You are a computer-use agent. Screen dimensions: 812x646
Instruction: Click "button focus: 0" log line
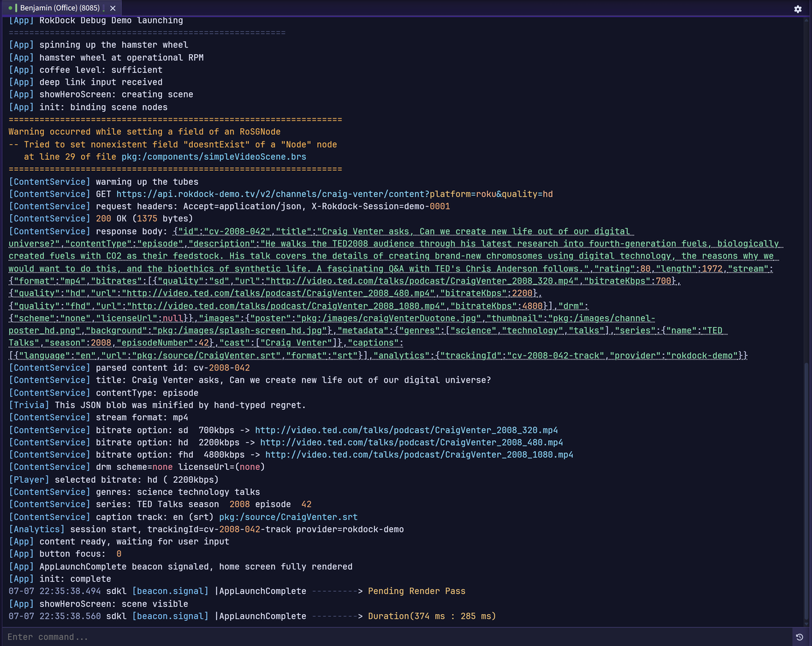pyautogui.click(x=65, y=554)
